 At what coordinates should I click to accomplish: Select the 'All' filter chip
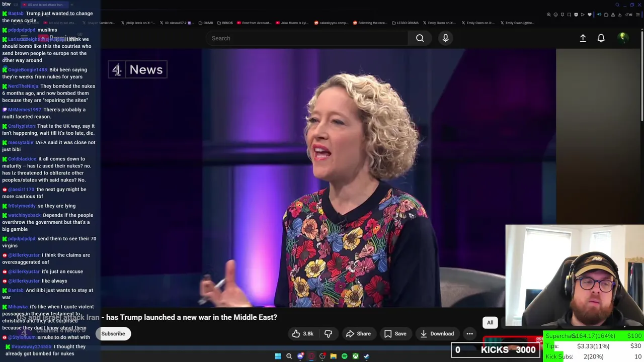pos(490,323)
